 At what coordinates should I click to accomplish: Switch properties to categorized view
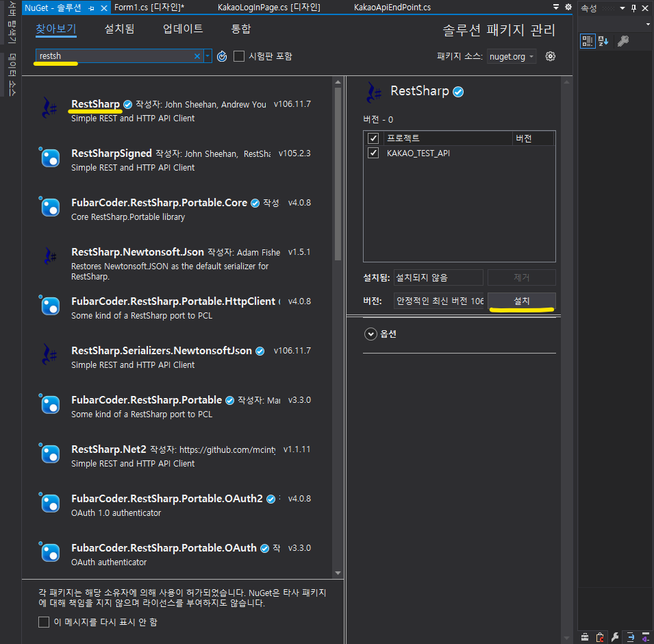588,41
